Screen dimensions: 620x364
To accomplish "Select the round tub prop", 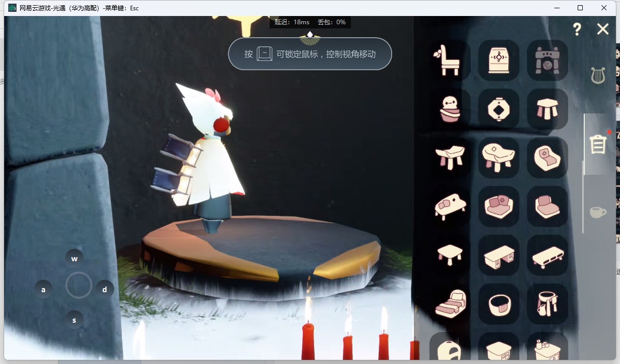I will pos(498,304).
